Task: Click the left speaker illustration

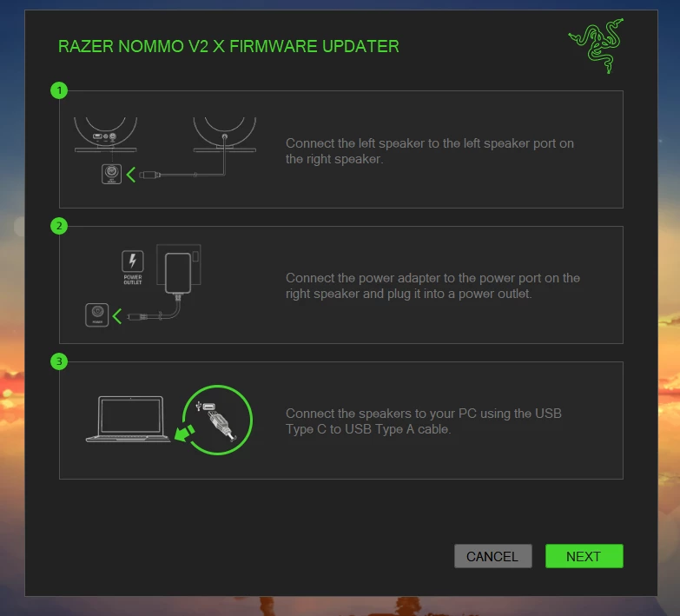Action: [225, 135]
